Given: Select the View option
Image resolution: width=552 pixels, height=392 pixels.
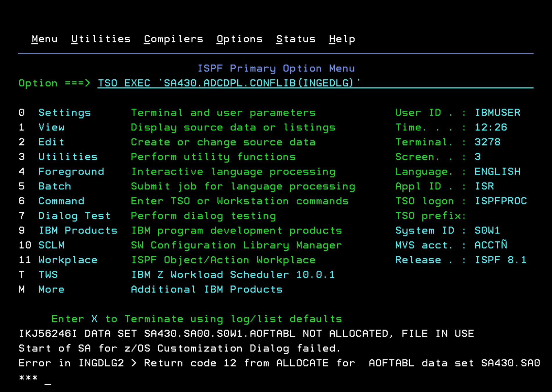Looking at the screenshot, I should (x=51, y=127).
